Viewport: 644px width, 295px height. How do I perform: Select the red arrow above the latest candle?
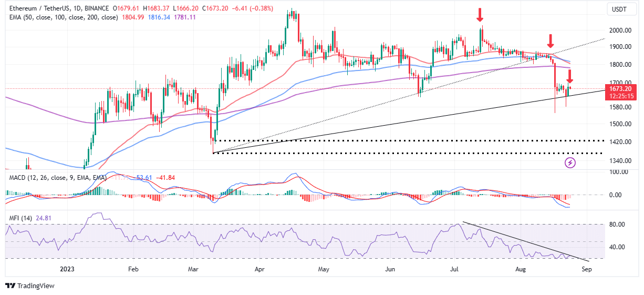[569, 77]
